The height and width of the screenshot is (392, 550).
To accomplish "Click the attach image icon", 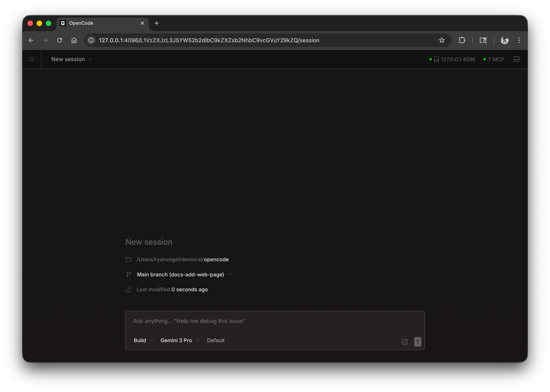I will point(404,342).
